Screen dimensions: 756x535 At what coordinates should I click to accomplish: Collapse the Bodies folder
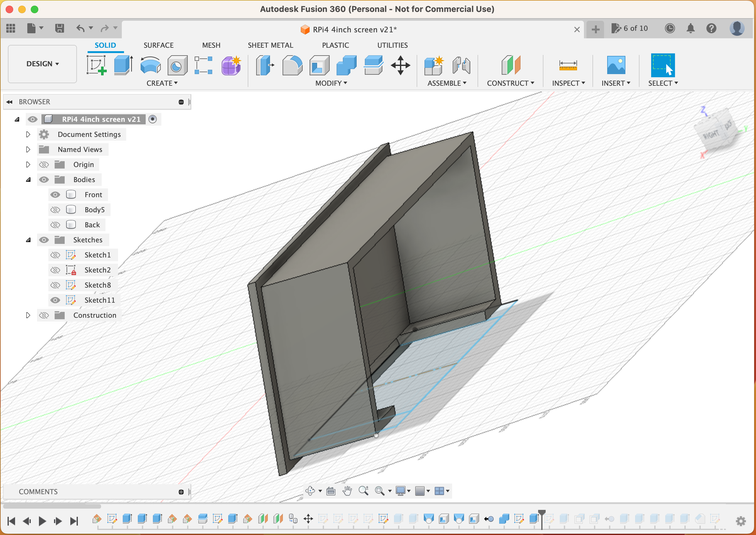click(x=28, y=180)
